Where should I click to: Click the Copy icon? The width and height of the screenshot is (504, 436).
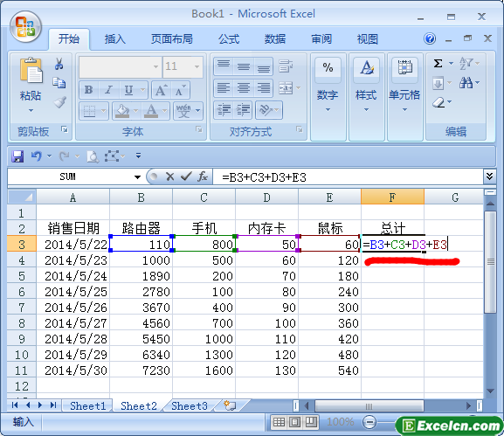[59, 83]
